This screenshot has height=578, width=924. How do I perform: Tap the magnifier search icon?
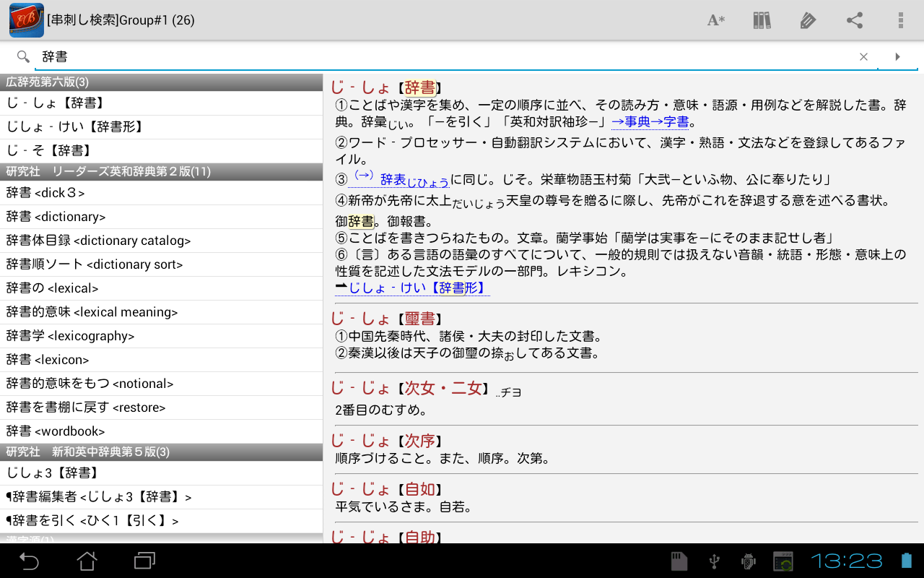(23, 57)
